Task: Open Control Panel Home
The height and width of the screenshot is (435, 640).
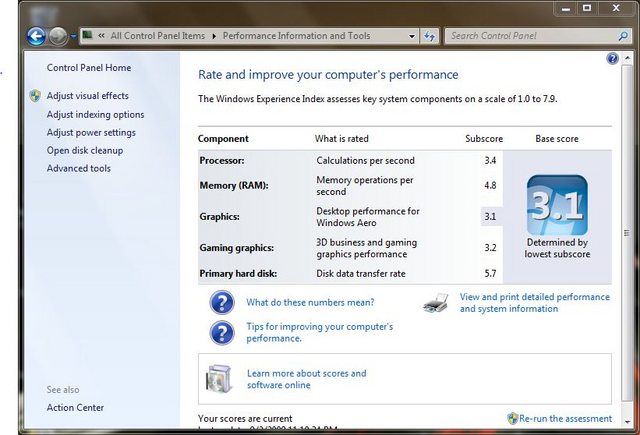Action: [x=89, y=68]
